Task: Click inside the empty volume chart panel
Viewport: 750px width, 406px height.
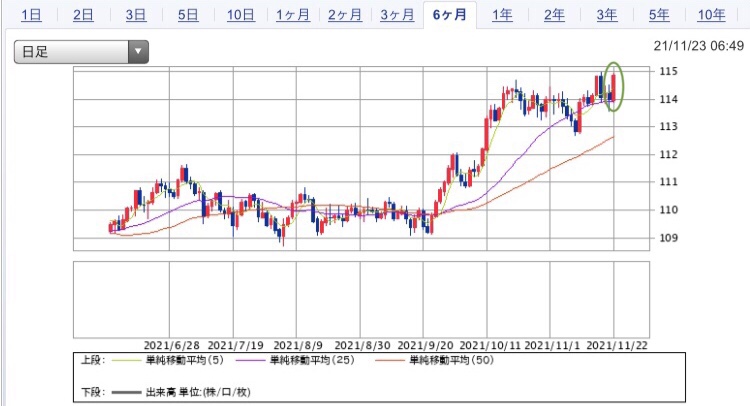Action: (361, 299)
